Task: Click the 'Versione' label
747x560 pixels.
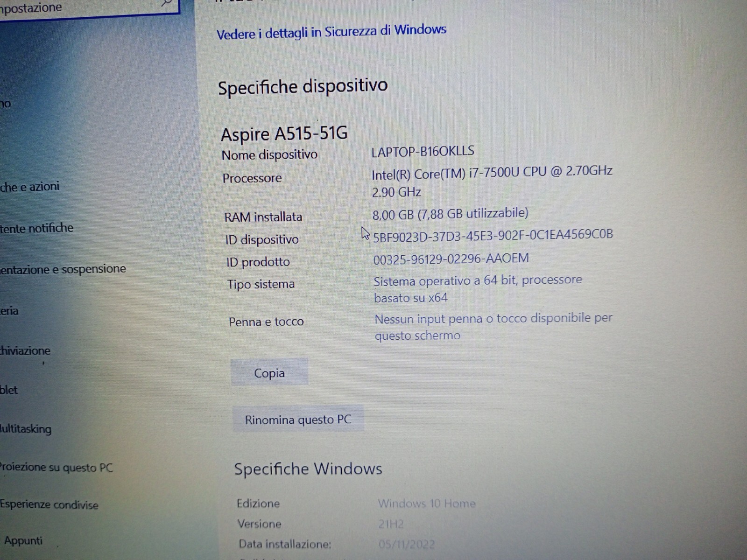Action: click(259, 524)
